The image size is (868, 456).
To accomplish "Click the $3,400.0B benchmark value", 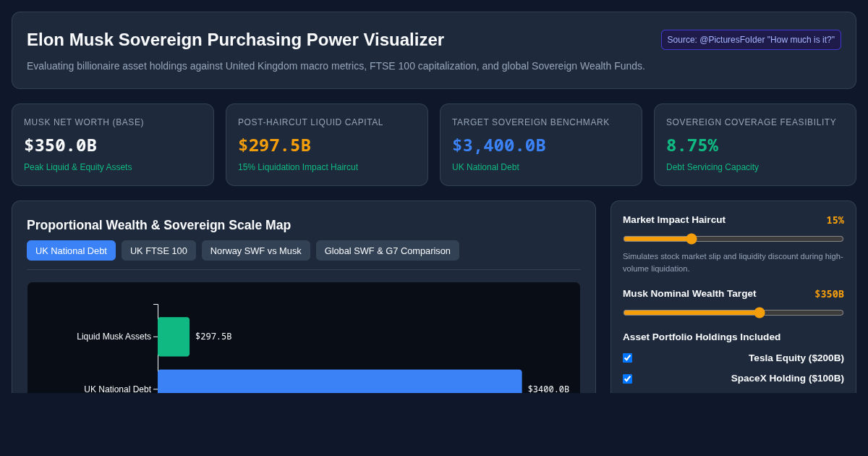I will pos(499,145).
